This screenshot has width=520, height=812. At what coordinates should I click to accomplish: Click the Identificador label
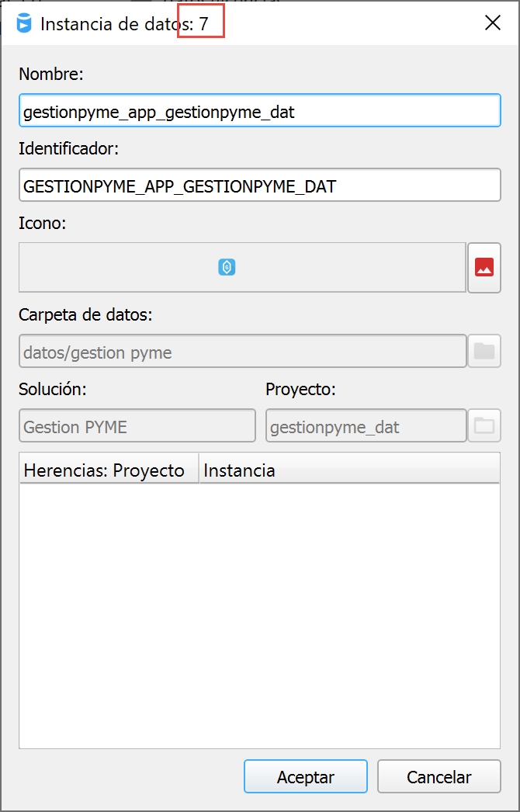(x=68, y=148)
